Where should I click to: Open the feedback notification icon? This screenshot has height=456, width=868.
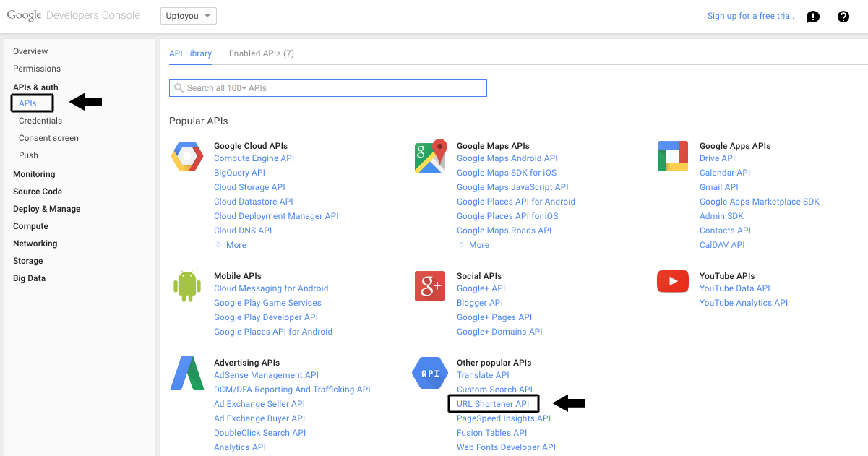click(813, 17)
